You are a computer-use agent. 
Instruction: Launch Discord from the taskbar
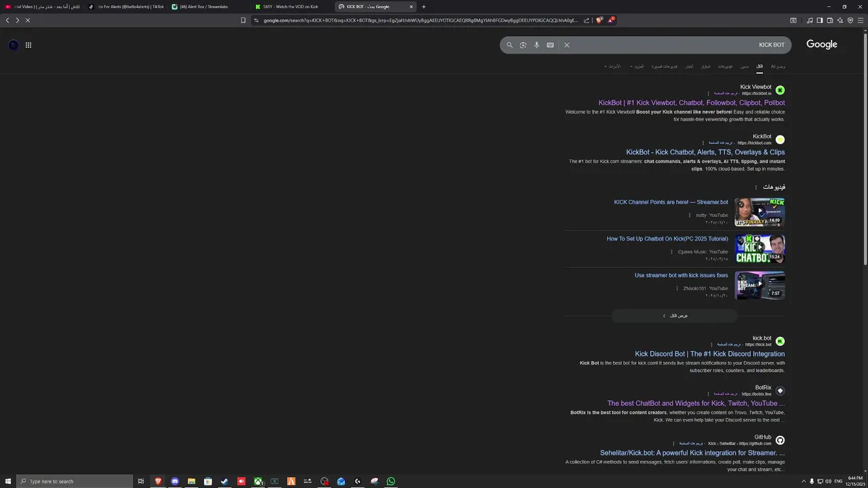point(175,481)
